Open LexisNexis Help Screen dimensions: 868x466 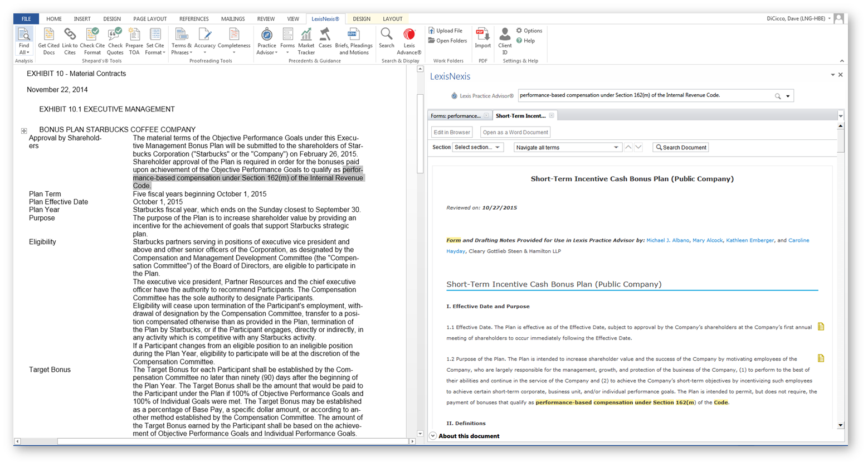(x=525, y=41)
